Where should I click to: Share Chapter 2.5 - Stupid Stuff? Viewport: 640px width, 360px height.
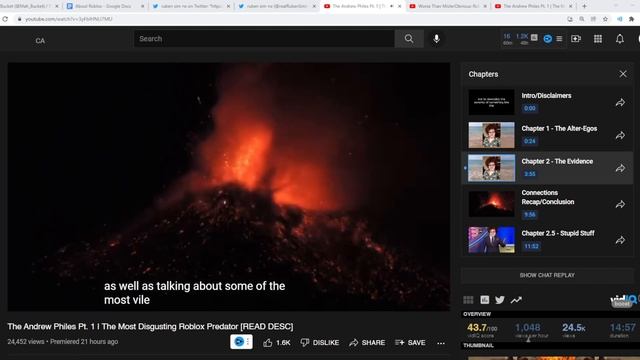click(620, 240)
